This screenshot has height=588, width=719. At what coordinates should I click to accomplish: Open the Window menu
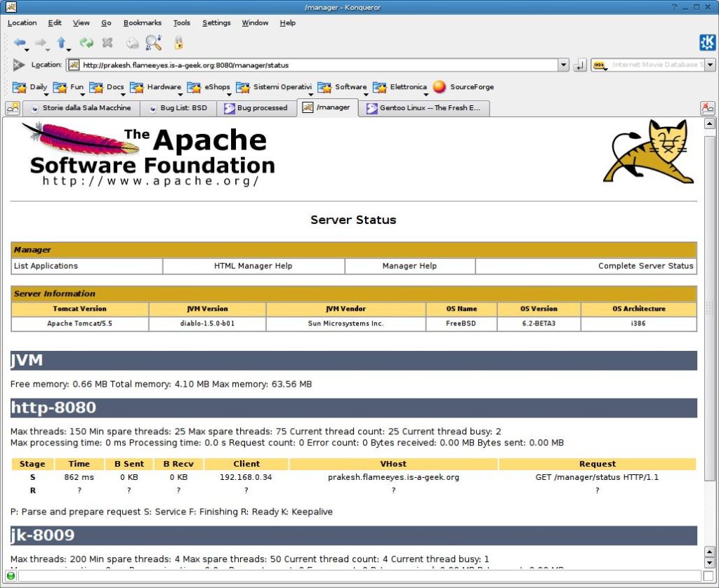pyautogui.click(x=255, y=23)
